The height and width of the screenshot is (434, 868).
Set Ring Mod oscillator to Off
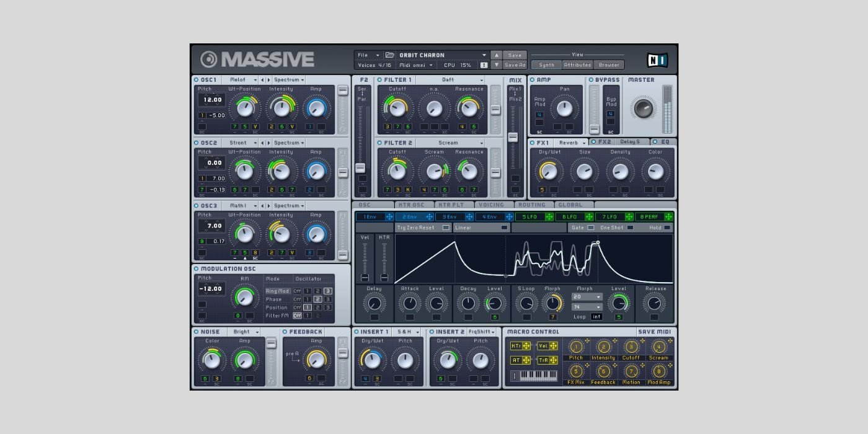coord(297,291)
